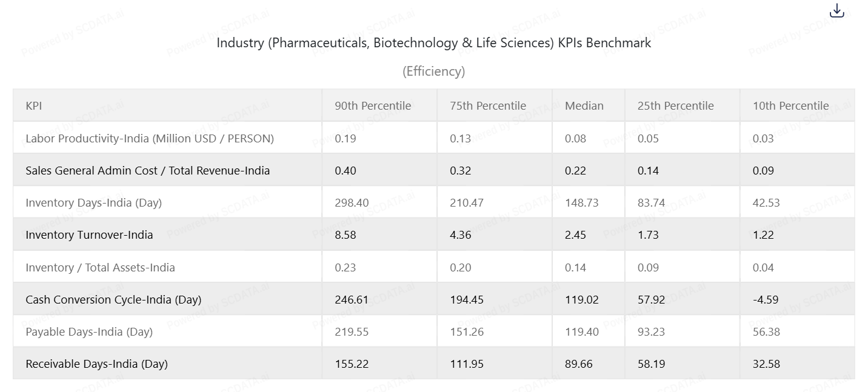The width and height of the screenshot is (868, 392).
Task: Click the KPIs Benchmark chart title
Action: coord(433,43)
